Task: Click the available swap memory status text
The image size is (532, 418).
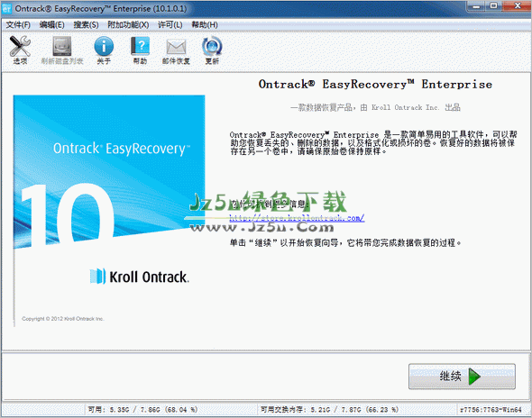Action: coord(329,410)
